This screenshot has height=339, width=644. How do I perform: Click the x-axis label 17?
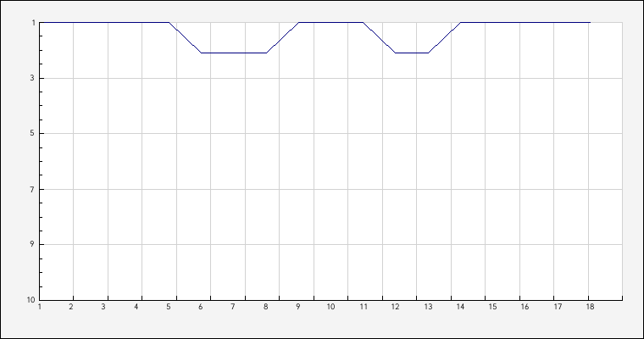558,307
